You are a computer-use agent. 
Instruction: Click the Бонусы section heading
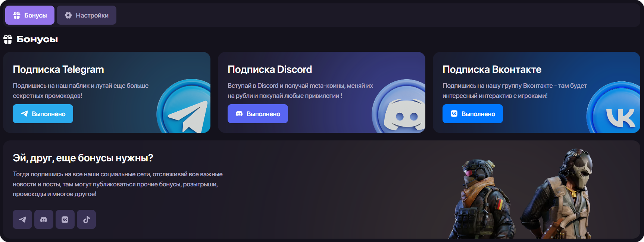click(x=37, y=39)
